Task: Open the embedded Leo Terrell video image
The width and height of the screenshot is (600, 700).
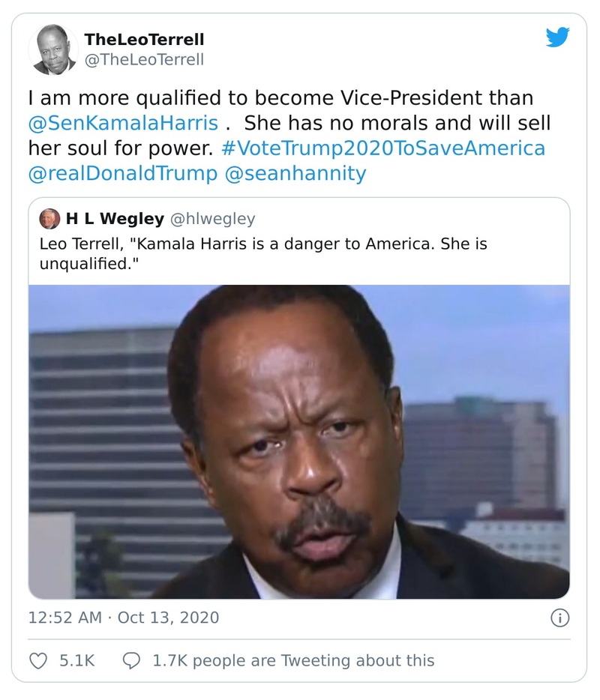Action: [x=300, y=442]
